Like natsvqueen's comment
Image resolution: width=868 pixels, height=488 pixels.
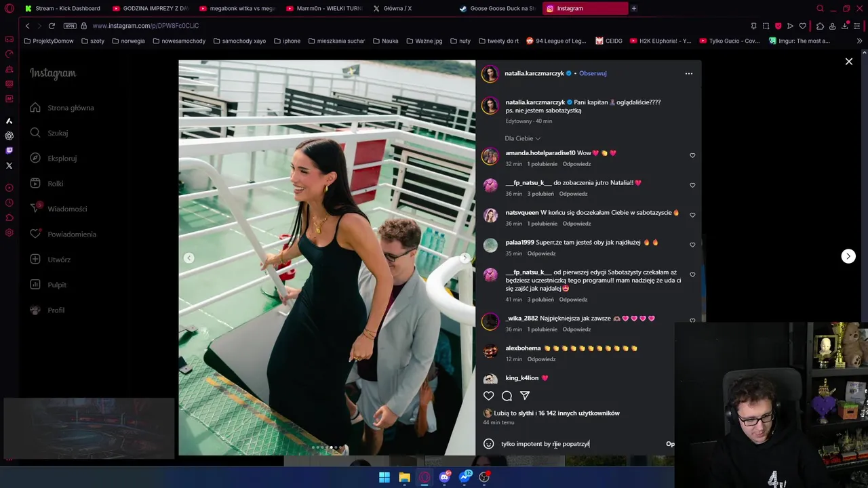point(692,215)
